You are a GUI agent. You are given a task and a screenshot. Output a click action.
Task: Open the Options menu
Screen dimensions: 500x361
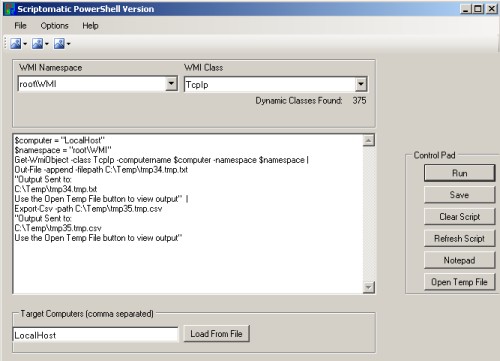[x=54, y=26]
